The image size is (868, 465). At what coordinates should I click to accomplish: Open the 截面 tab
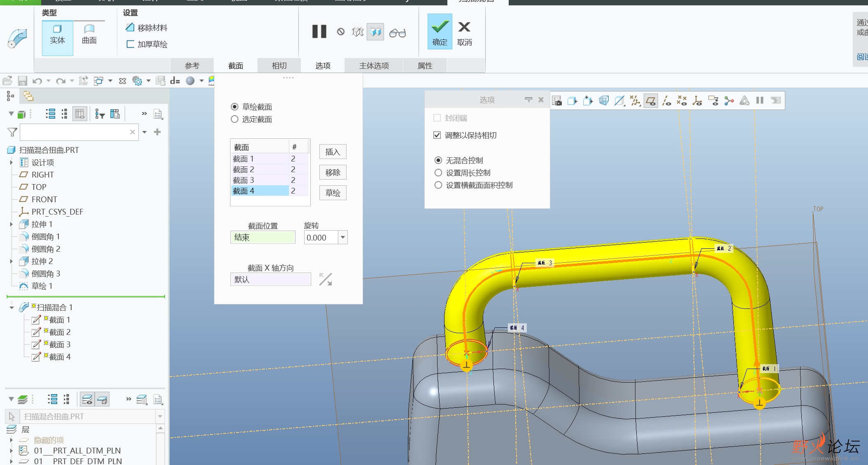[x=235, y=65]
